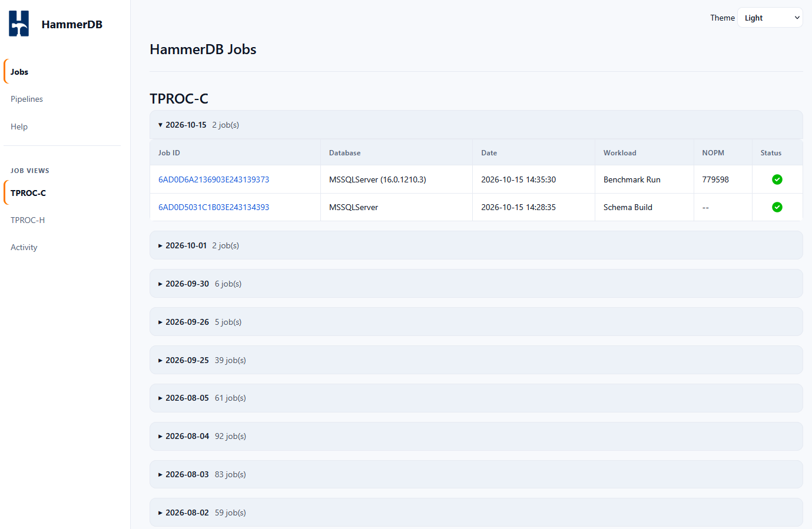Open the Activity job view
This screenshot has height=529, width=812.
coord(62,247)
